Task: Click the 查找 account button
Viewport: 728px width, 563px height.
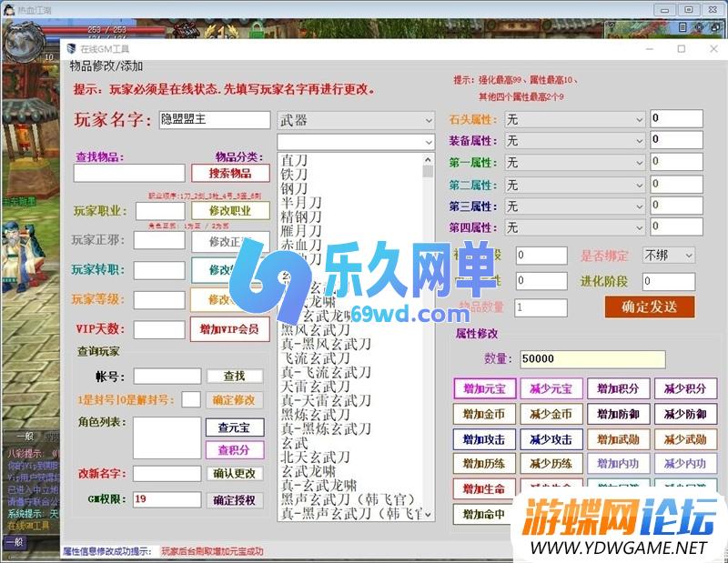Action: point(235,376)
